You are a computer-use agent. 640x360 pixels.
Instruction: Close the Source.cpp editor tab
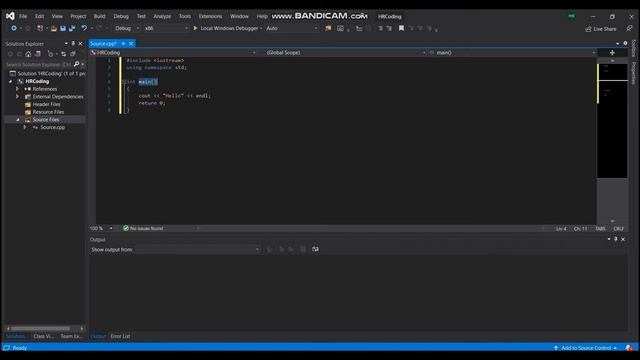pos(131,43)
